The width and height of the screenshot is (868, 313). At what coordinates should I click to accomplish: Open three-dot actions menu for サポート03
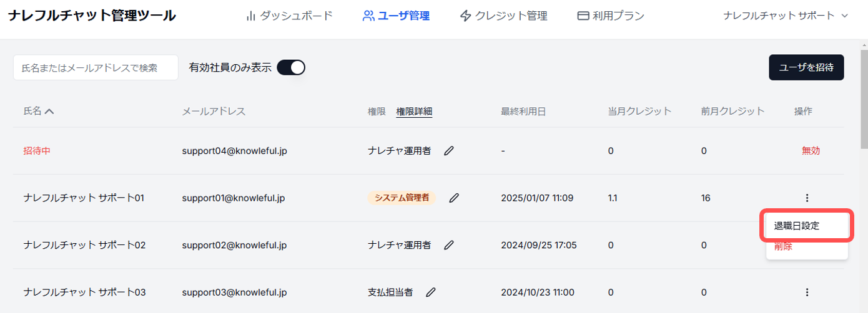[x=807, y=292]
